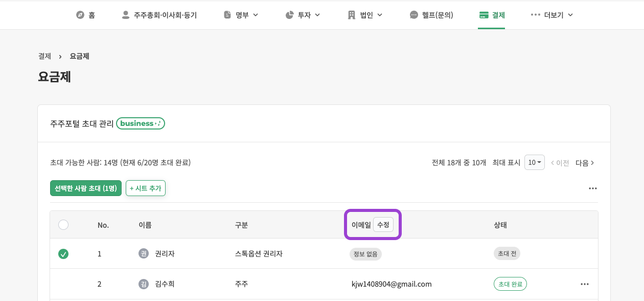
Task: Expand the 명부 dropdown menu
Action: click(256, 15)
